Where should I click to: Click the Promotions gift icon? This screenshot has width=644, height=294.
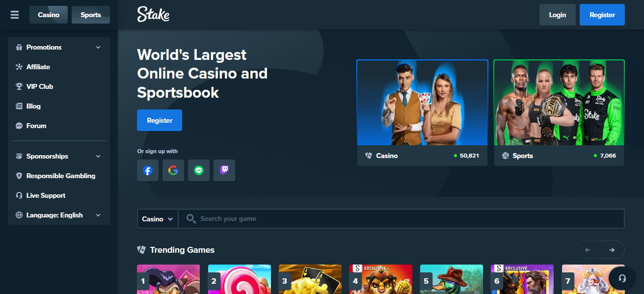19,47
